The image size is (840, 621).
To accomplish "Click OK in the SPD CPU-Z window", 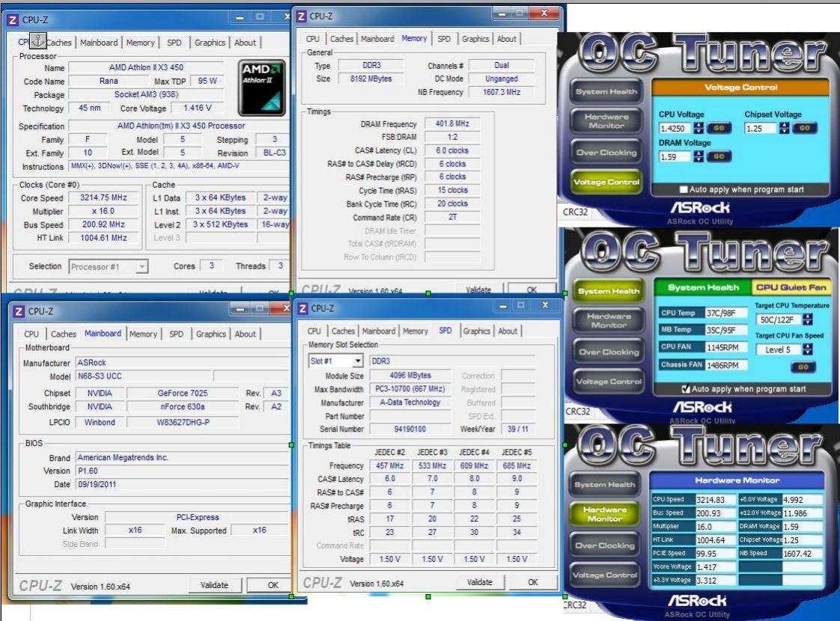I will (x=532, y=582).
